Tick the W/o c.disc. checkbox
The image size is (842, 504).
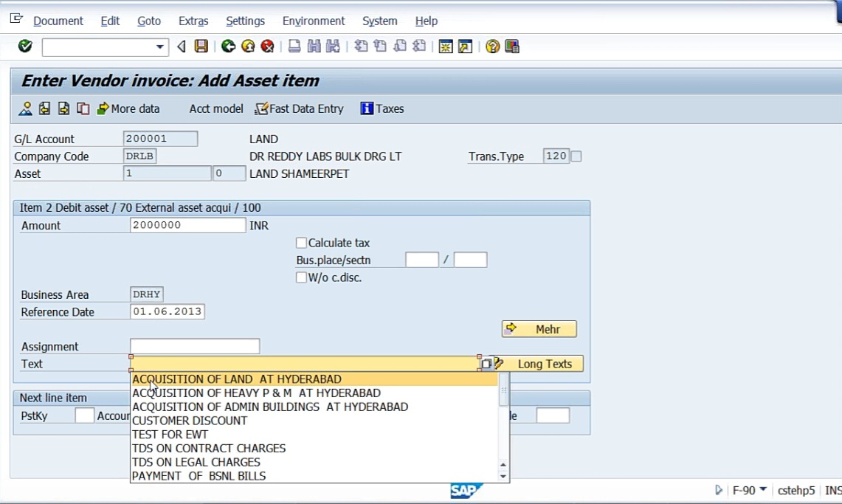[x=301, y=277]
